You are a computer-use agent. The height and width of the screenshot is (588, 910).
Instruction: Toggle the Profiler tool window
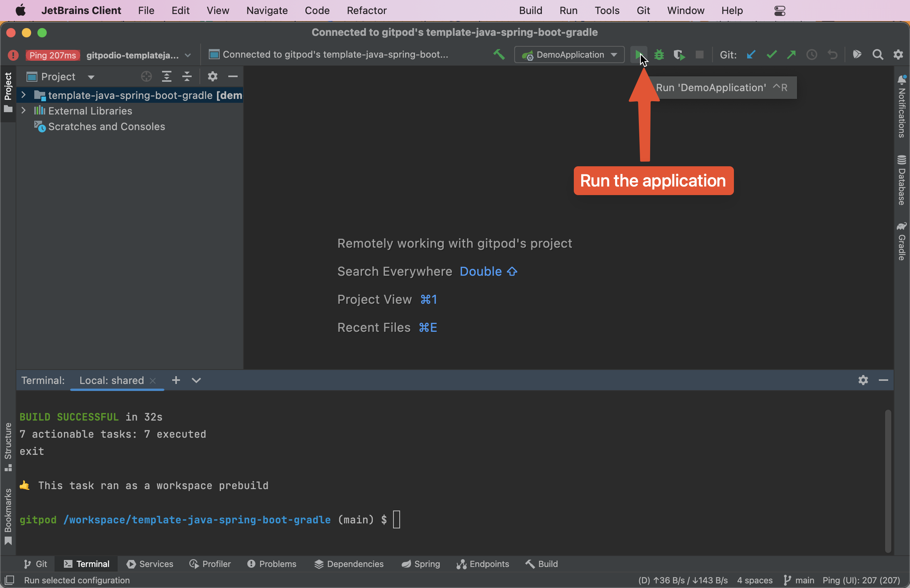tap(210, 564)
